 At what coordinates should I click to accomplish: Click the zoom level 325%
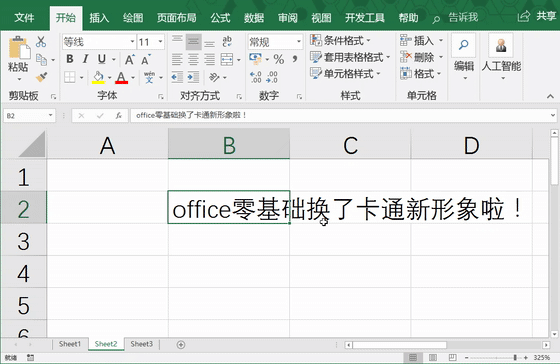[x=542, y=358]
